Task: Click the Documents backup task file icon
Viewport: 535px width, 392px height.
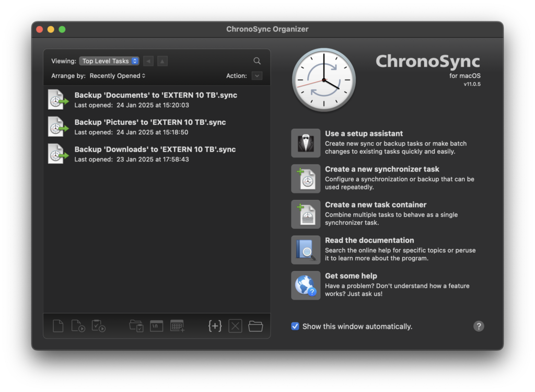Action: pyautogui.click(x=57, y=100)
